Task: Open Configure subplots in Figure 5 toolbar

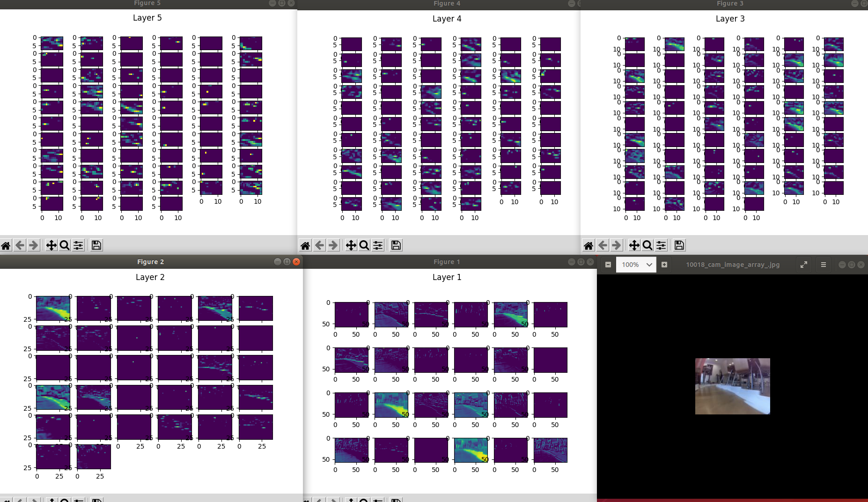Action: click(x=78, y=245)
